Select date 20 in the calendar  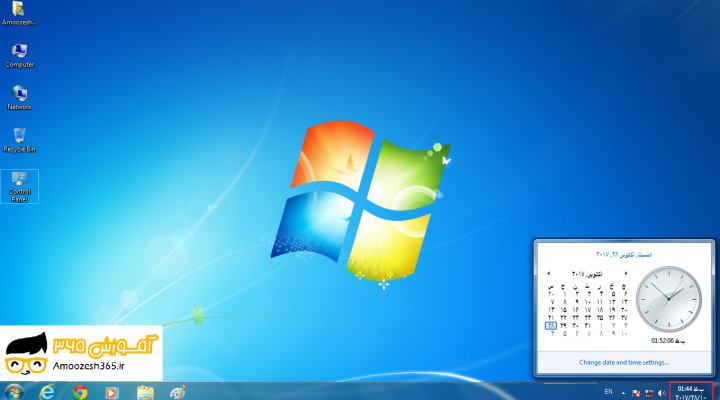pyautogui.click(x=624, y=310)
